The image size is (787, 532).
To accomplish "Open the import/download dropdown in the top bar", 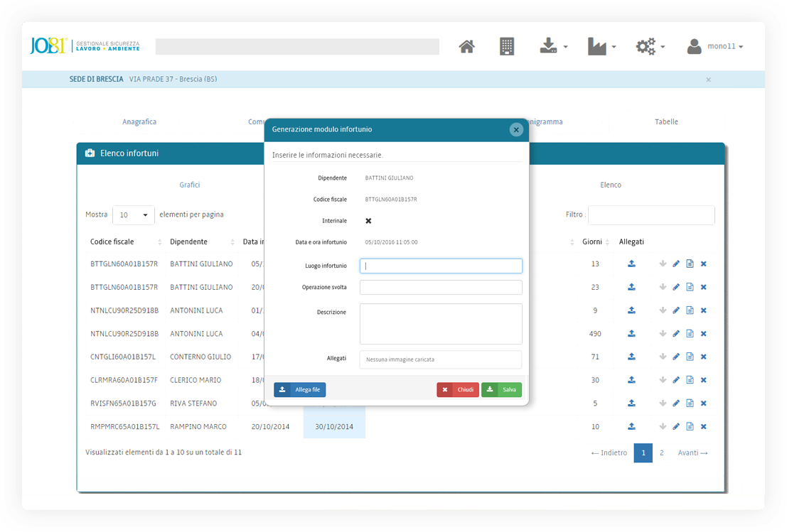I will coord(553,45).
